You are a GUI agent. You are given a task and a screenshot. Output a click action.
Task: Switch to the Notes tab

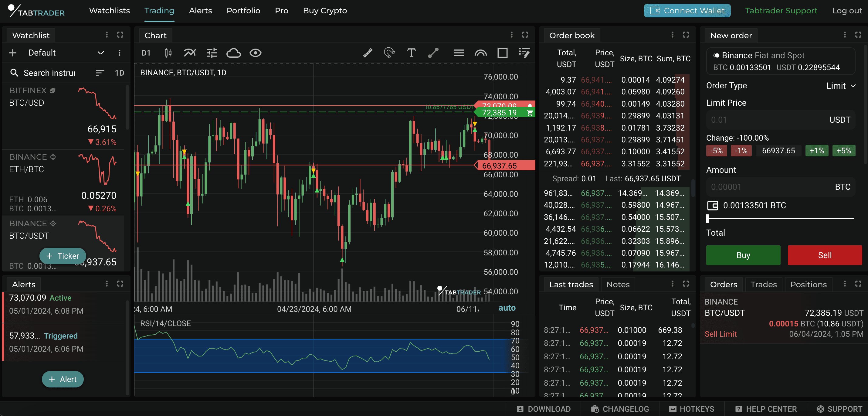click(618, 285)
